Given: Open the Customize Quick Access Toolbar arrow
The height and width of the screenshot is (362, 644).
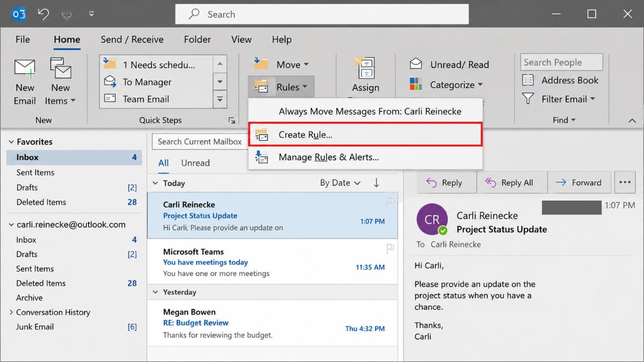Looking at the screenshot, I should pos(91,14).
